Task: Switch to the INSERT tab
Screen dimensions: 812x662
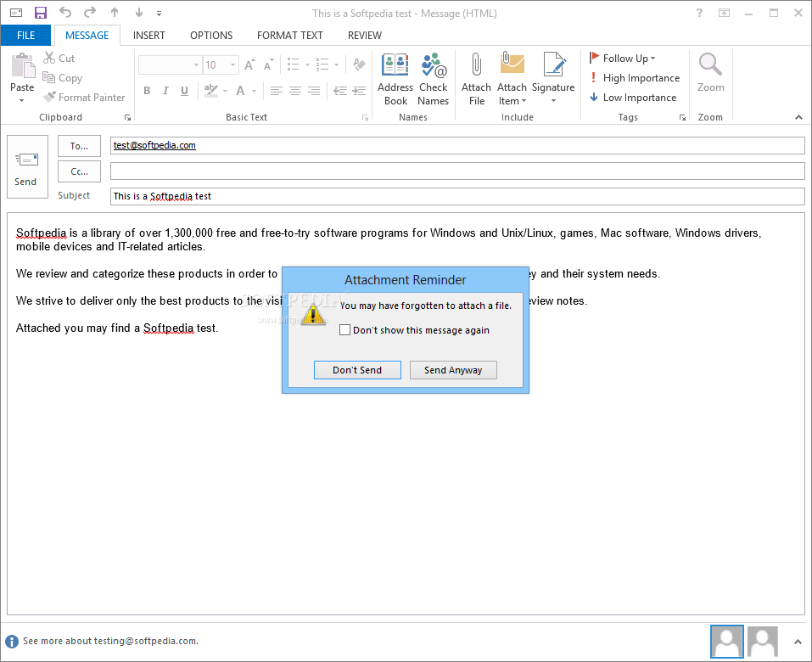Action: [x=149, y=36]
